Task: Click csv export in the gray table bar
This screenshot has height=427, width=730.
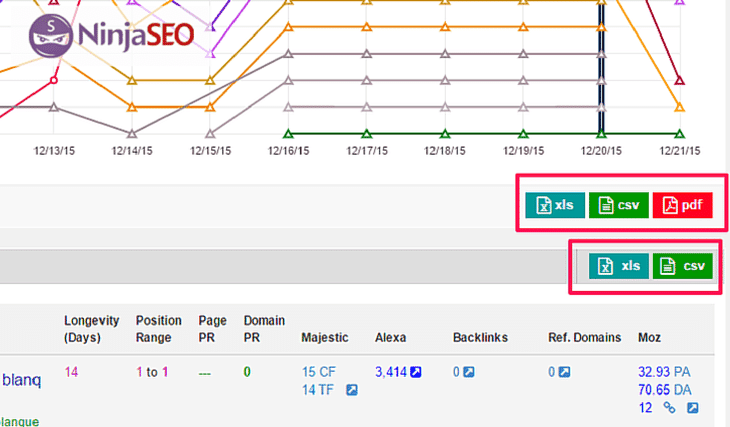Action: coord(682,266)
